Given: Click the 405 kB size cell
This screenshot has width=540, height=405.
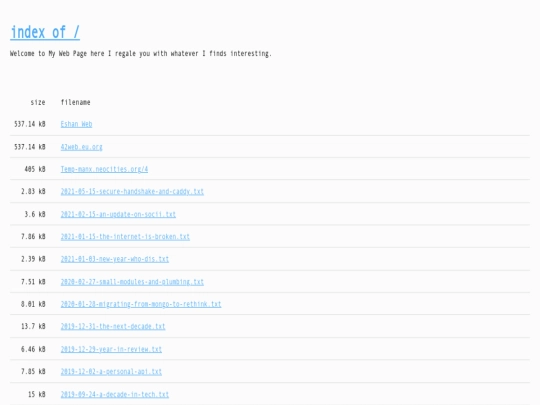Looking at the screenshot, I should click(35, 169).
